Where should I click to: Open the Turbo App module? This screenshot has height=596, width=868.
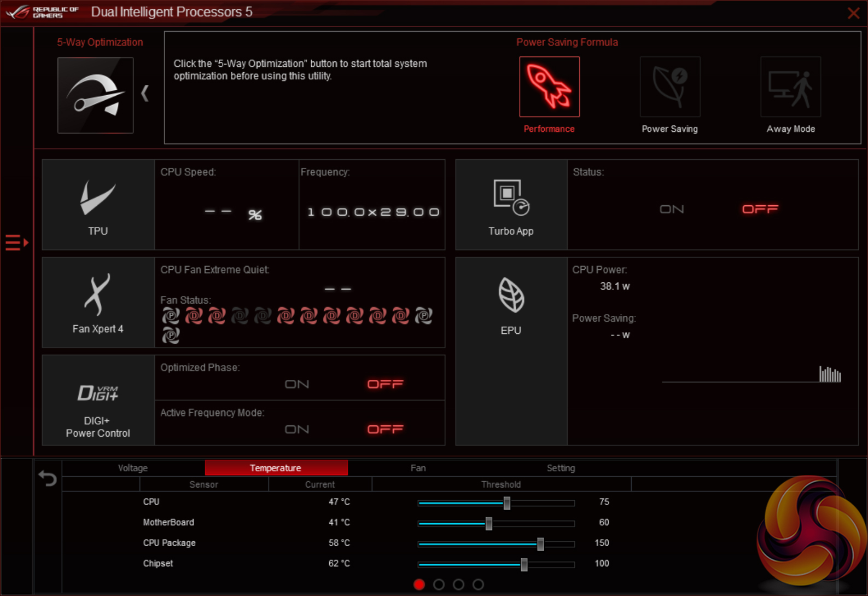[x=511, y=205]
